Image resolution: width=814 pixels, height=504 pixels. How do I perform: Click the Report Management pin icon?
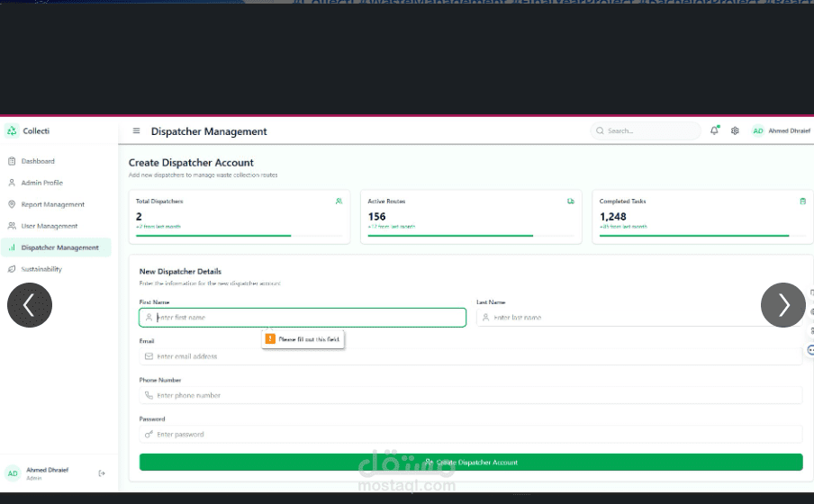coord(12,204)
